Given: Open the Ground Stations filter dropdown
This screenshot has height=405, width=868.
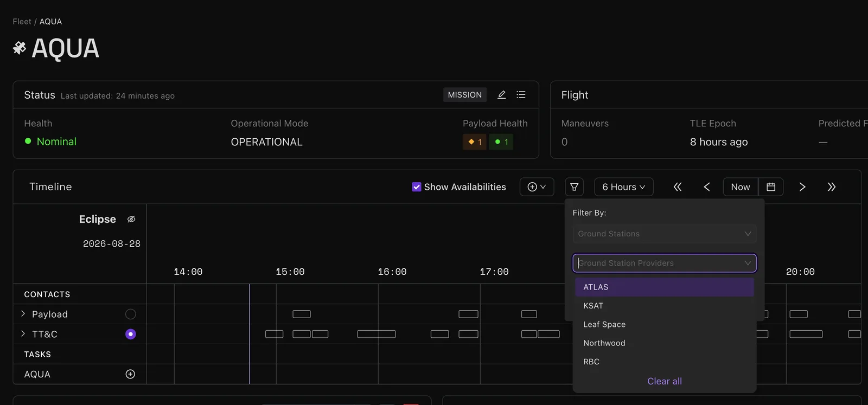Looking at the screenshot, I should tap(665, 234).
